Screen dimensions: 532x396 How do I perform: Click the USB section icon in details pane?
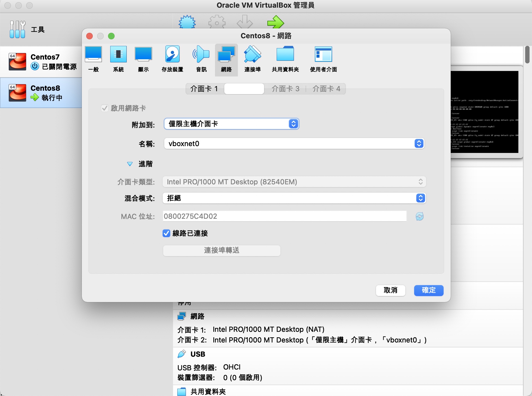[182, 354]
